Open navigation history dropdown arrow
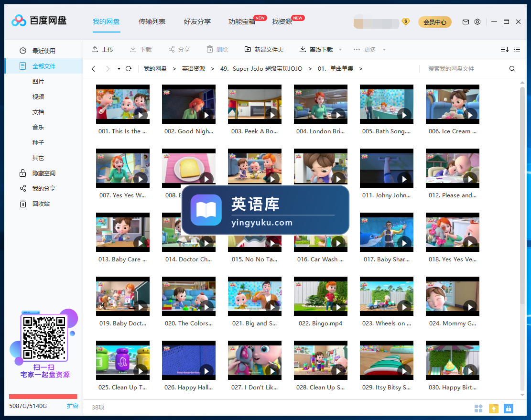The width and height of the screenshot is (531, 420). point(119,69)
